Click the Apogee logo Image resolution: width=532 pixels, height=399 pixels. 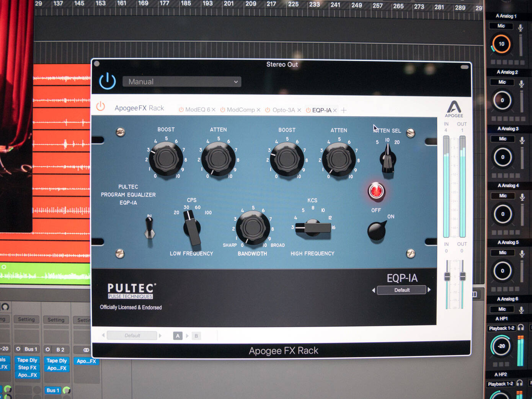454,109
